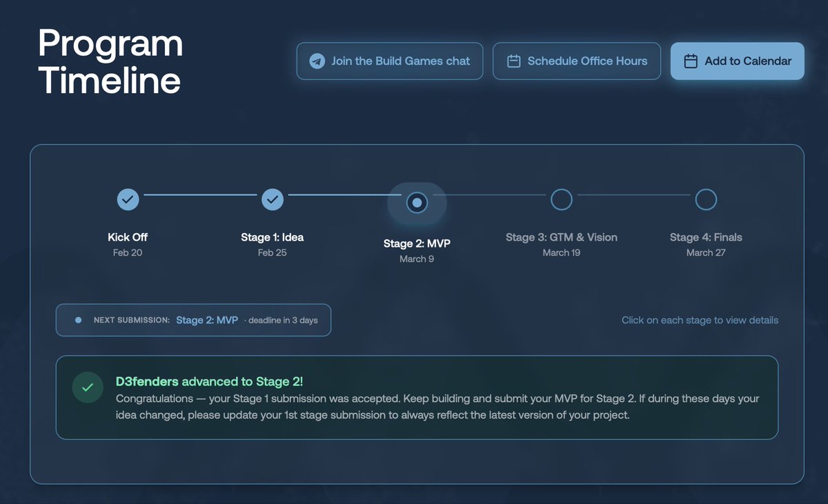
Task: Click calendar icon in Schedule Office Hours
Action: (513, 61)
